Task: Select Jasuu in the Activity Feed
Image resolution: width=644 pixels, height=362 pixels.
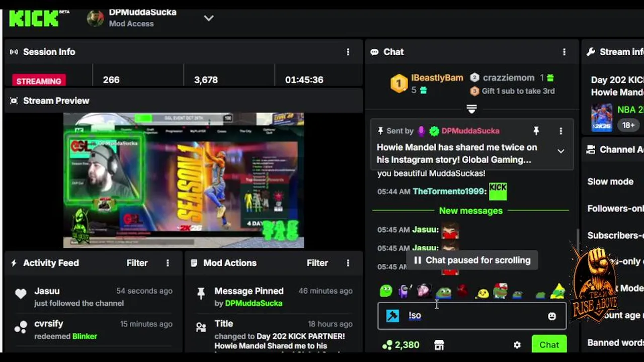Action: pos(47,291)
